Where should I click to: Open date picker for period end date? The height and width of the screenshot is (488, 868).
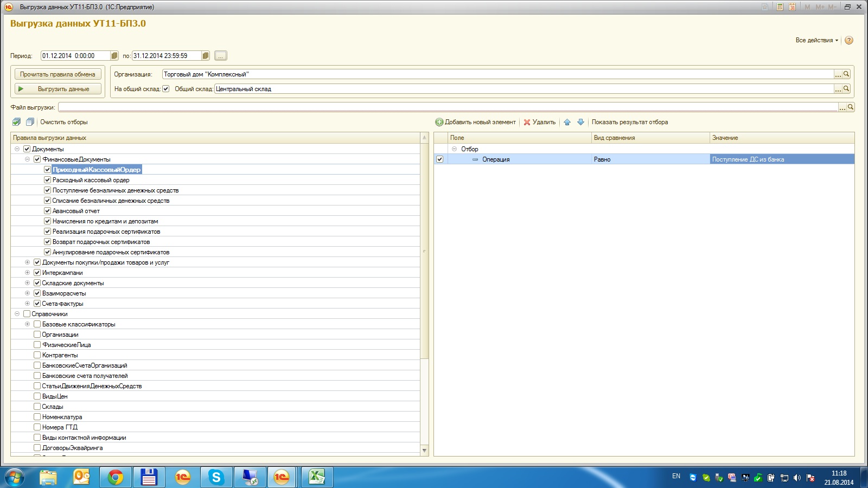[x=206, y=56]
